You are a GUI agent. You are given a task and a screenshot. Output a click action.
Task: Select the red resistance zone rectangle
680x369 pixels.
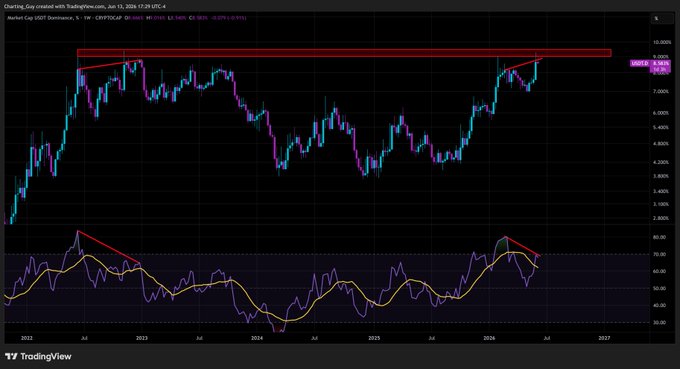tap(344, 53)
